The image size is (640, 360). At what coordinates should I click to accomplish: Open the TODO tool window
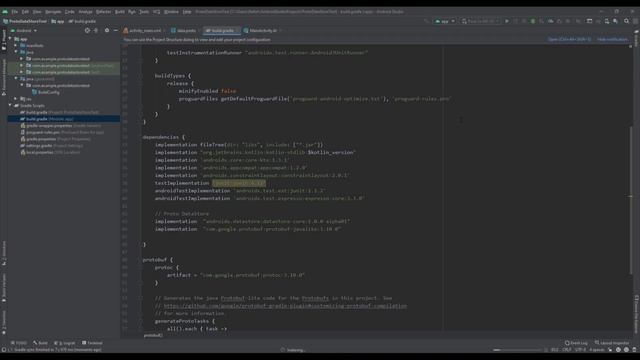[x=19, y=343]
